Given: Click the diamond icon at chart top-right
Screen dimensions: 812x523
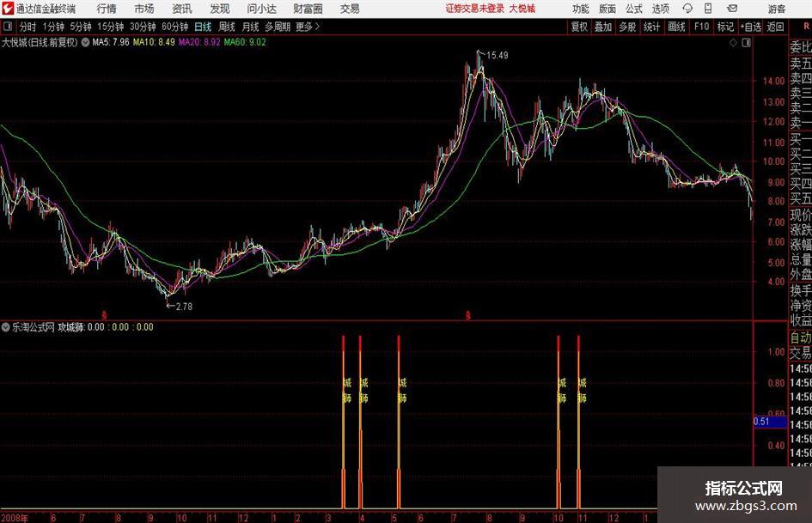Looking at the screenshot, I should click(733, 43).
